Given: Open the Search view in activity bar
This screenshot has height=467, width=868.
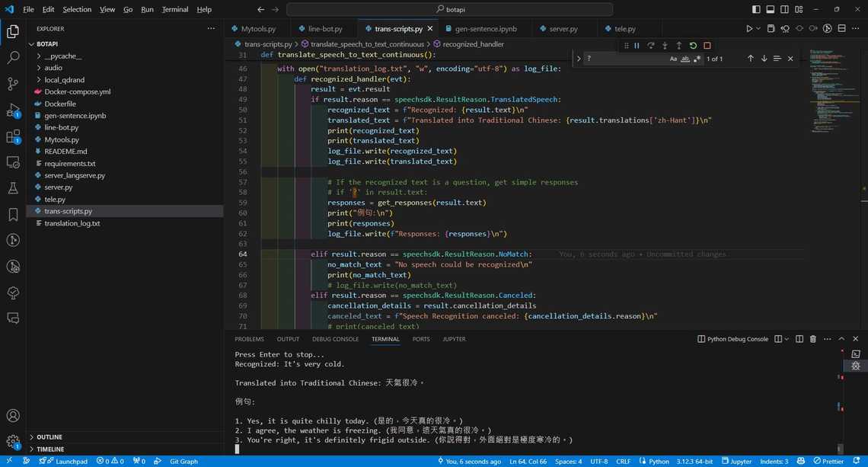Looking at the screenshot, I should pyautogui.click(x=13, y=58).
